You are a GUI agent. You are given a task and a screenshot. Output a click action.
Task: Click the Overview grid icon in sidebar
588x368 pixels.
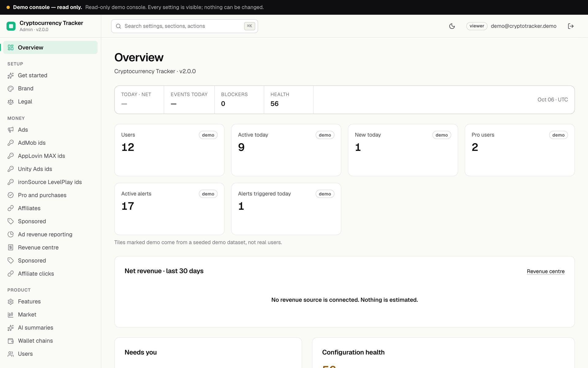11,48
